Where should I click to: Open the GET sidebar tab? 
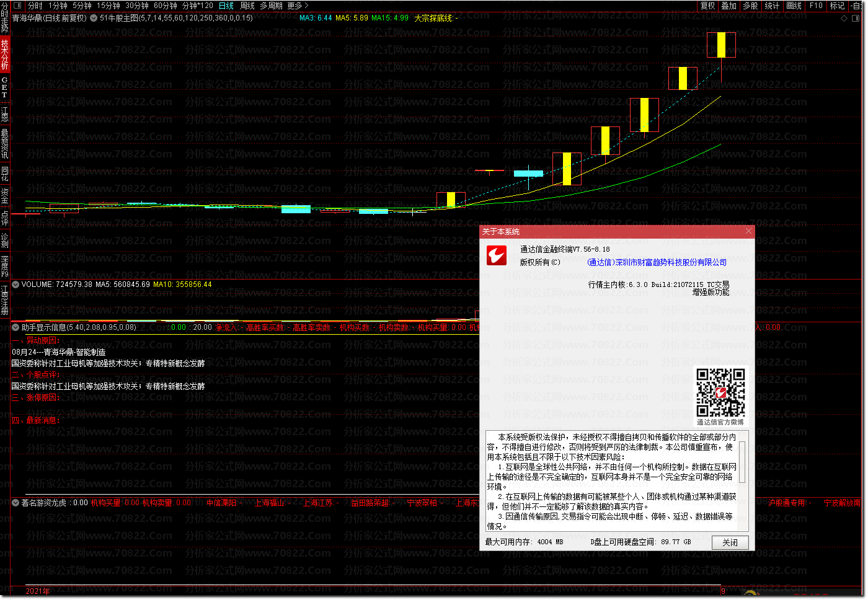point(5,87)
